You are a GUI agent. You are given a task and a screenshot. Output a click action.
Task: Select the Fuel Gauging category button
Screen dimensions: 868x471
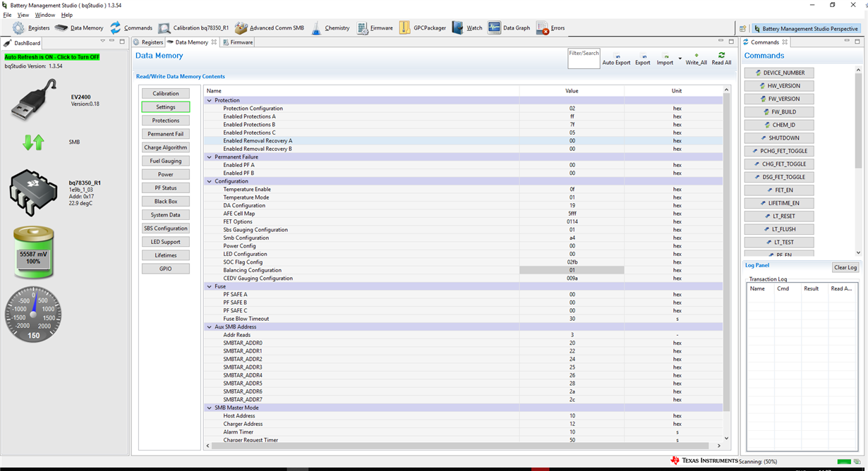click(166, 161)
